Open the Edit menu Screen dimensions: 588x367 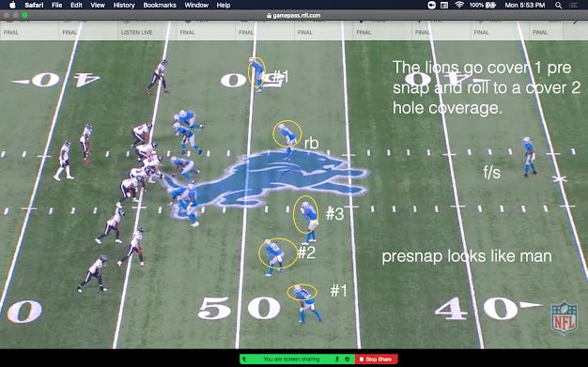pos(76,6)
